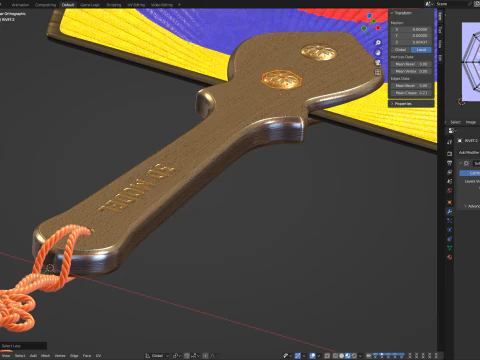This screenshot has width=480, height=360.
Task: Toggle X-ray display button
Action: (327, 356)
